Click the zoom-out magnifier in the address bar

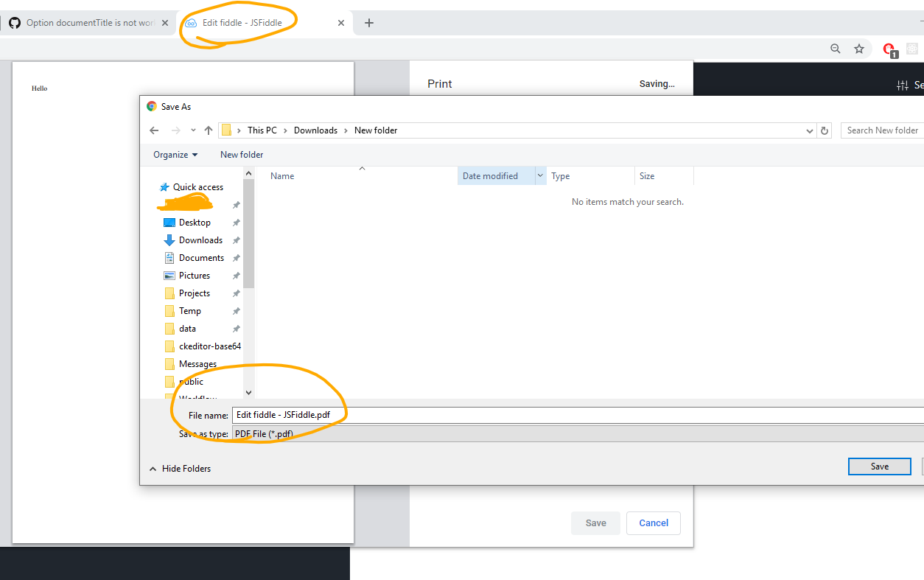835,48
